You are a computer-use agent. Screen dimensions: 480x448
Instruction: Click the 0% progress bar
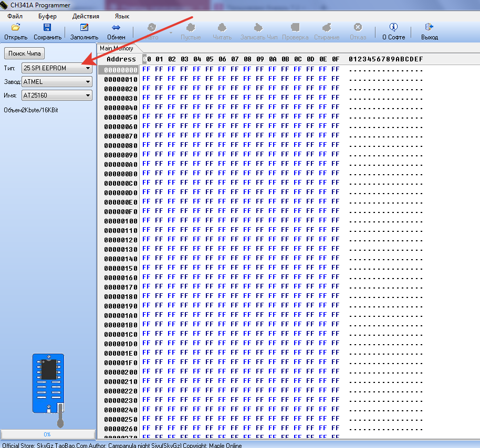pyautogui.click(x=48, y=434)
